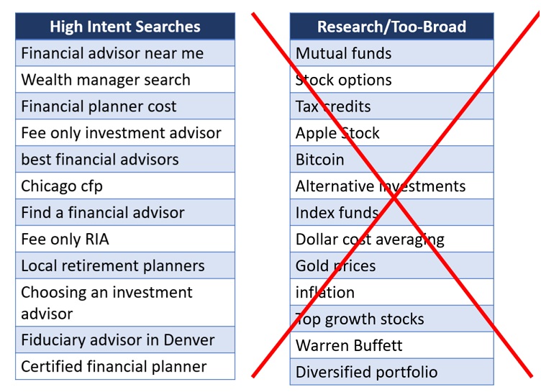The image size is (541, 392).
Task: Select the 'Alternative investments' entry
Action: pyautogui.click(x=381, y=186)
